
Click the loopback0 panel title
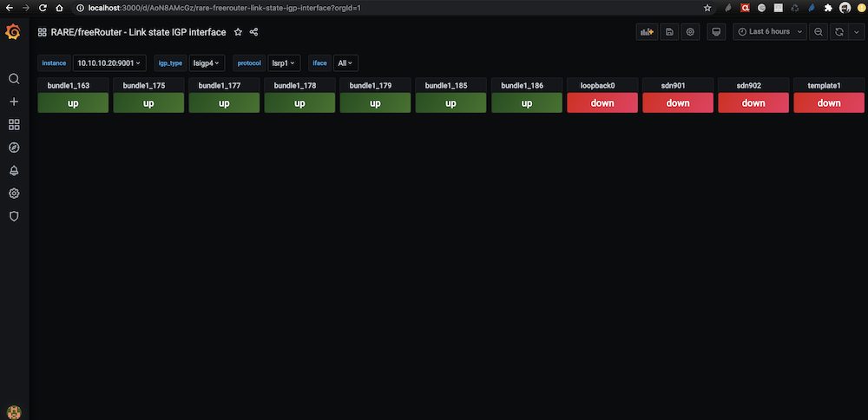pos(598,86)
